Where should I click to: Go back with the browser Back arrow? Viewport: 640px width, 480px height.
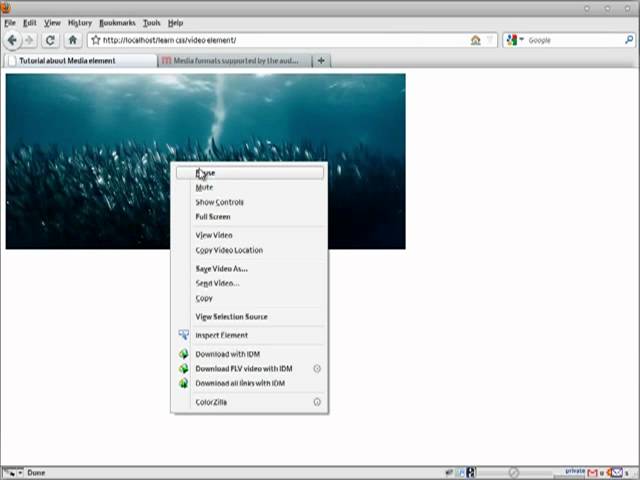[x=12, y=40]
